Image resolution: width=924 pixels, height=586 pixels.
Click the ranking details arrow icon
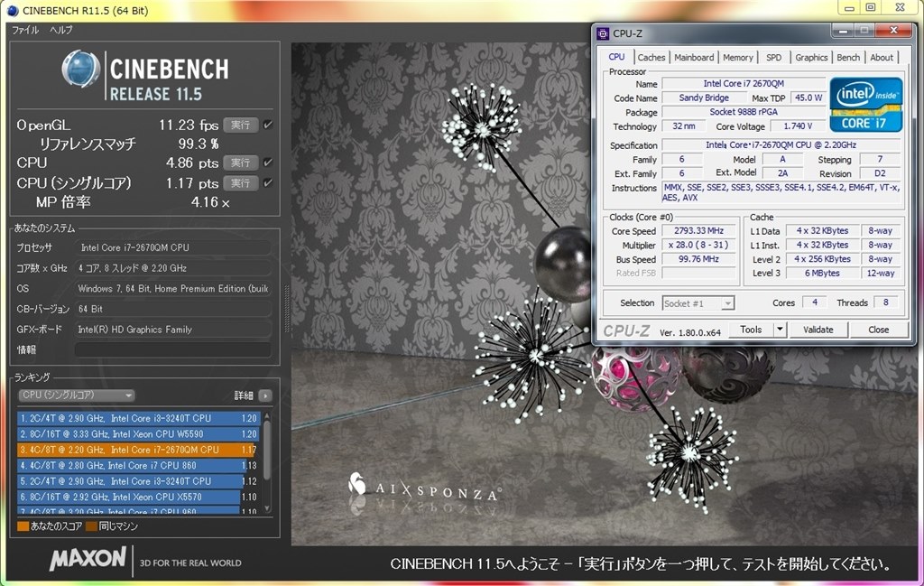tap(265, 395)
